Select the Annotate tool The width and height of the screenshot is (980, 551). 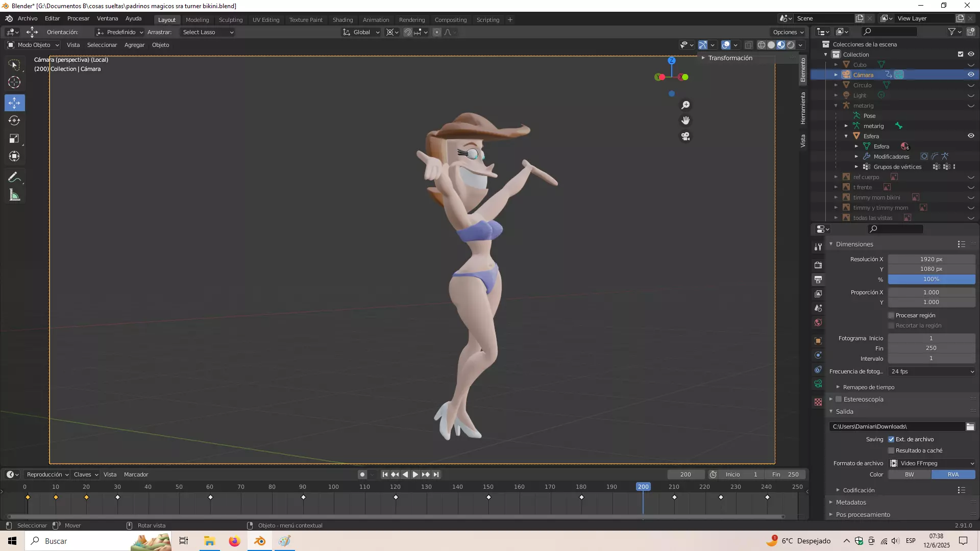point(14,178)
